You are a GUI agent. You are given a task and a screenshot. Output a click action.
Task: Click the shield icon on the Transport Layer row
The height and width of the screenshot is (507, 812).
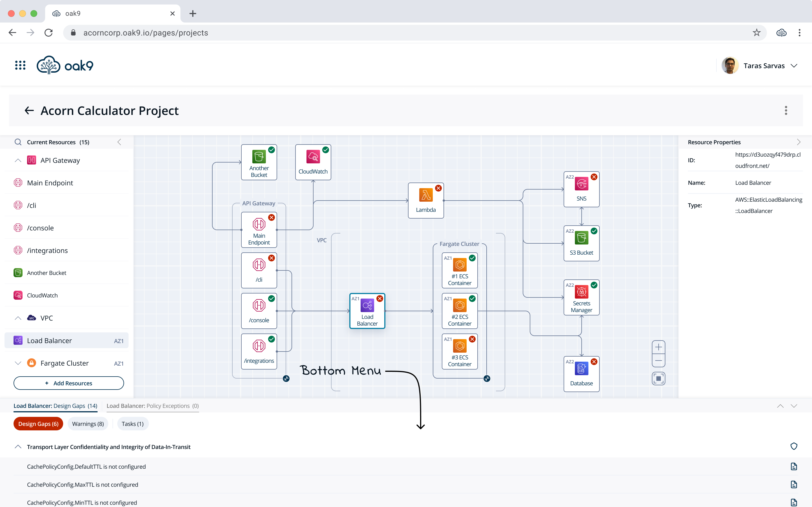click(794, 446)
